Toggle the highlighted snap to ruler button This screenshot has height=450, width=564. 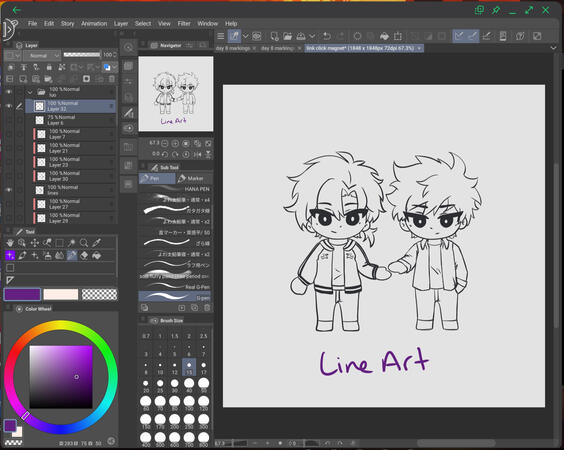pos(459,36)
